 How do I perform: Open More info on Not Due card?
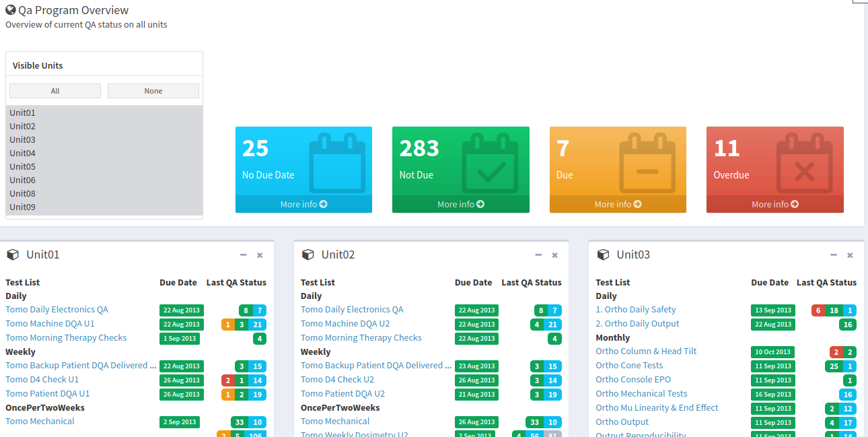click(x=461, y=204)
